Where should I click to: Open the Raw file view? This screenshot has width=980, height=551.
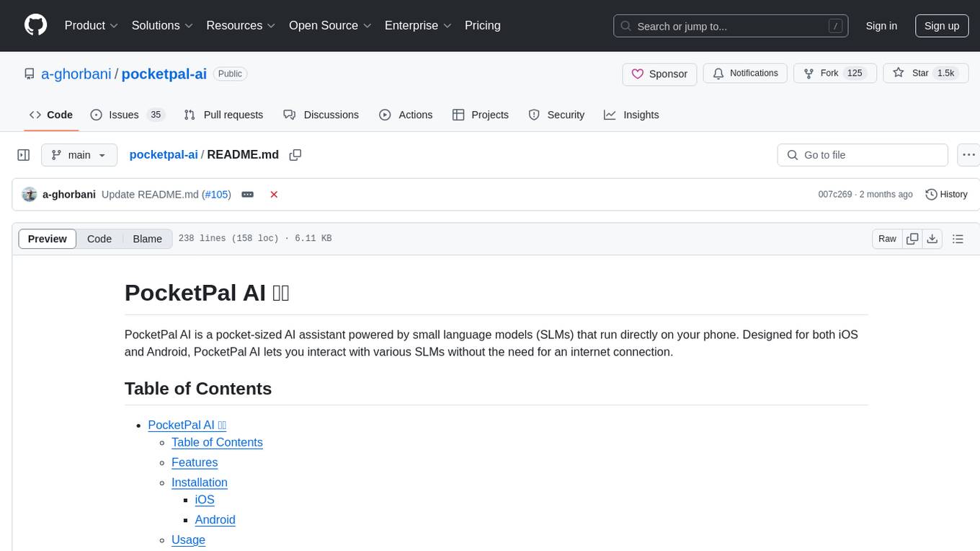click(887, 239)
